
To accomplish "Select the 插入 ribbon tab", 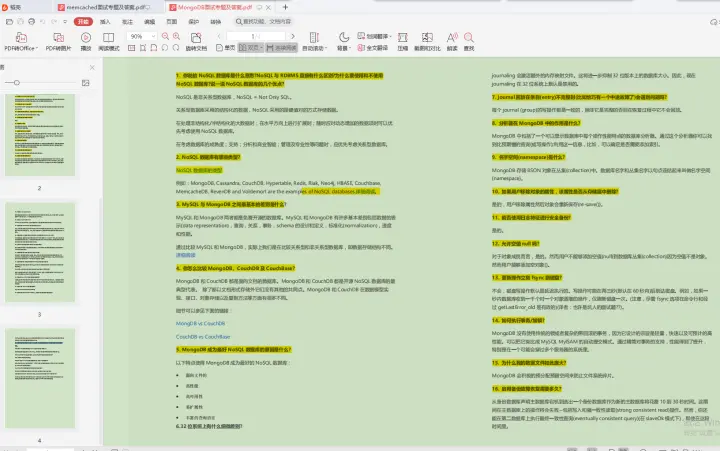I will click(105, 22).
